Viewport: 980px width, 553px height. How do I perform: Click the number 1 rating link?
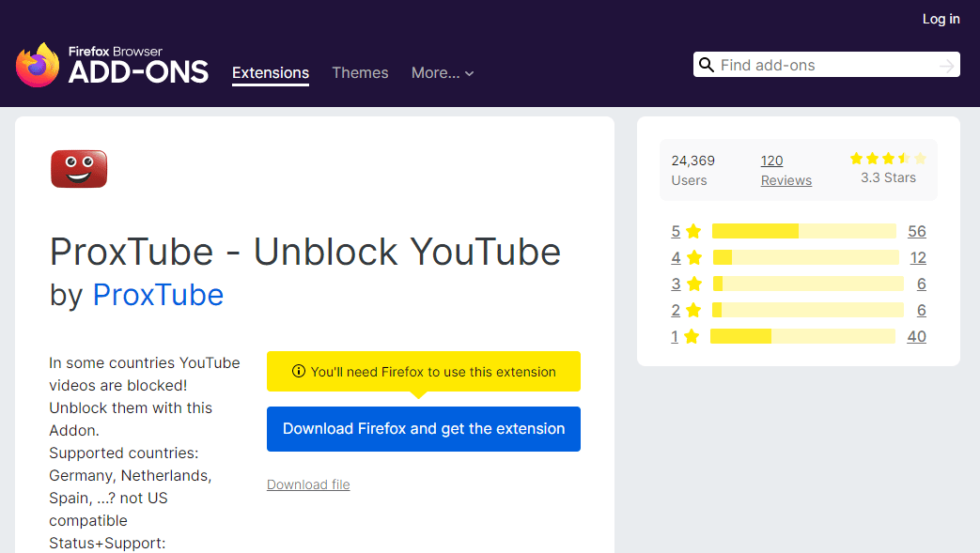pos(675,336)
